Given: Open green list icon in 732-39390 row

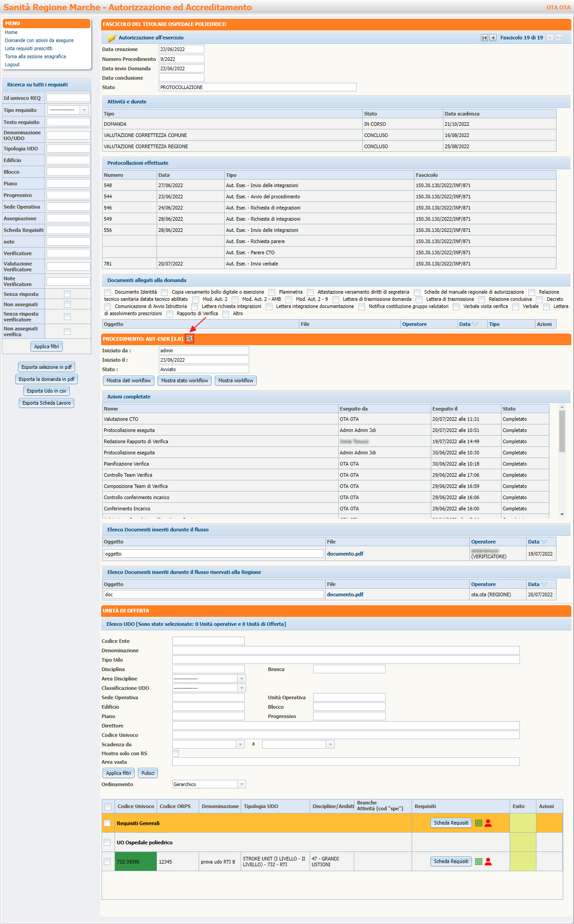Looking at the screenshot, I should (x=479, y=861).
